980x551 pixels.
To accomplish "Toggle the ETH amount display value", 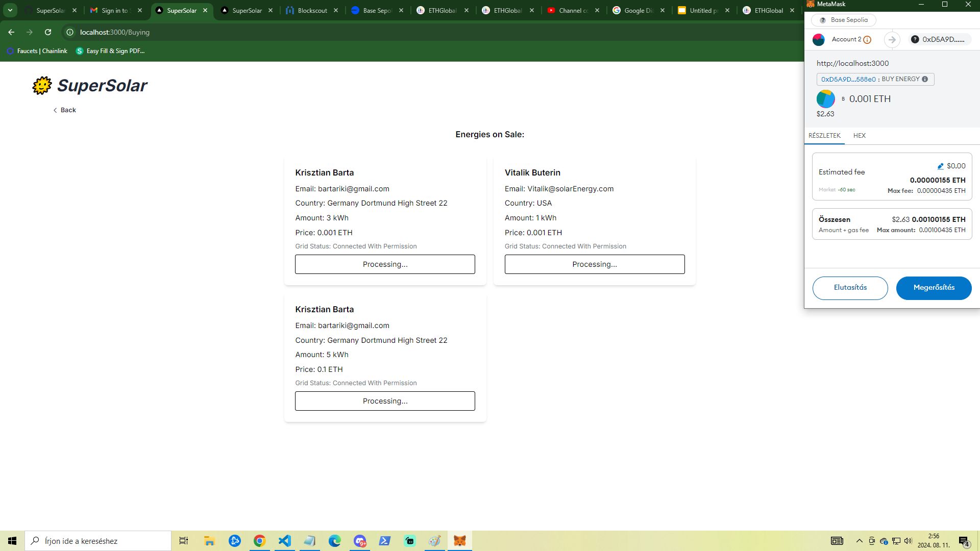I will click(x=869, y=99).
